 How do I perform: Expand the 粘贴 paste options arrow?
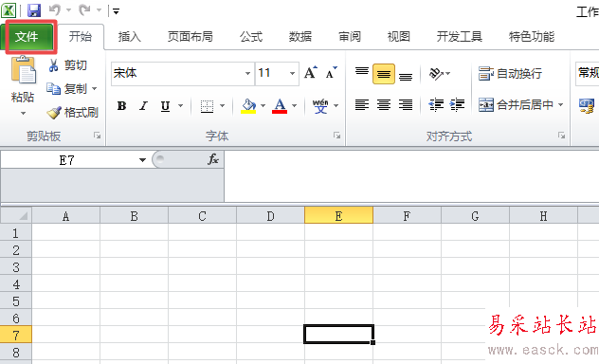[x=23, y=114]
